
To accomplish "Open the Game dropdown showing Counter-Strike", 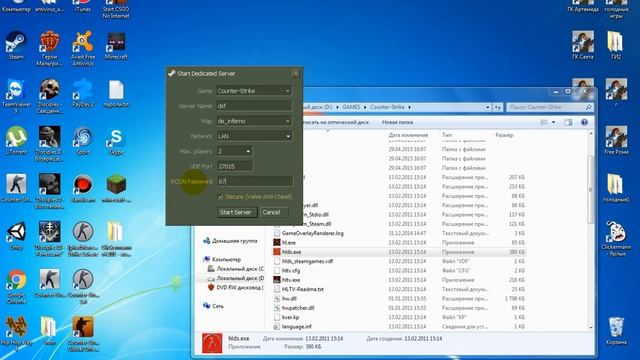I will (x=288, y=91).
